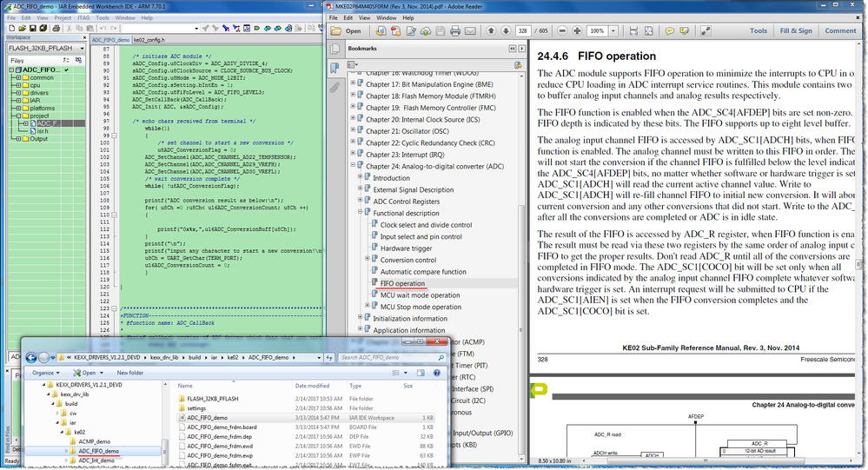Click fit-width scrolling icon in Reader toolbar
The image size is (868, 470).
633,31
